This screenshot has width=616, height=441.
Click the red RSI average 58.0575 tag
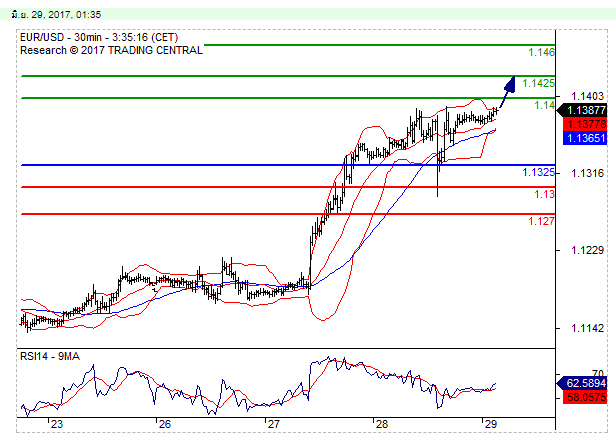(x=585, y=397)
